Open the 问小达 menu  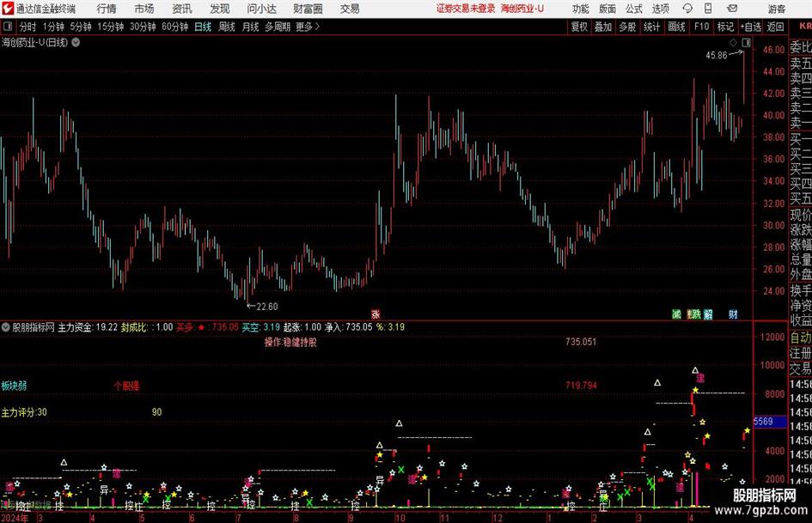261,9
